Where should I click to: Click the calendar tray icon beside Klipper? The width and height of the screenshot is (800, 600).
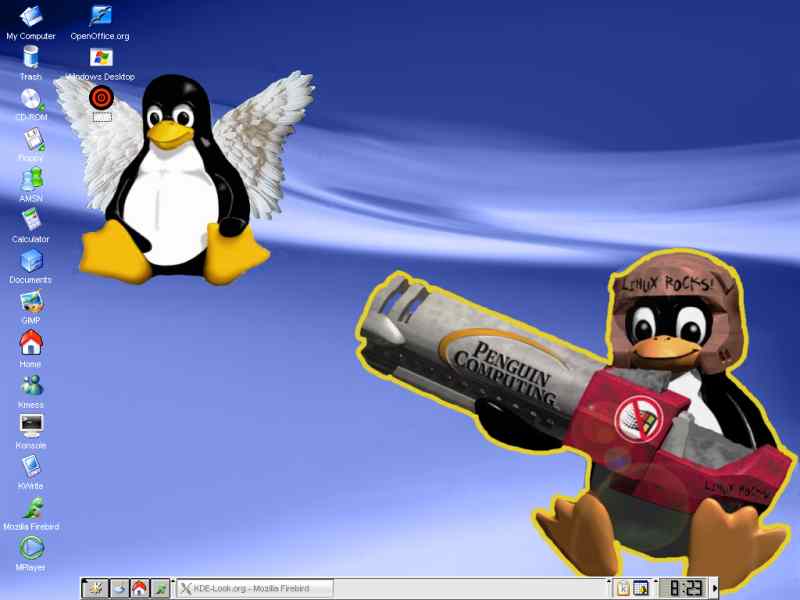tap(641, 588)
